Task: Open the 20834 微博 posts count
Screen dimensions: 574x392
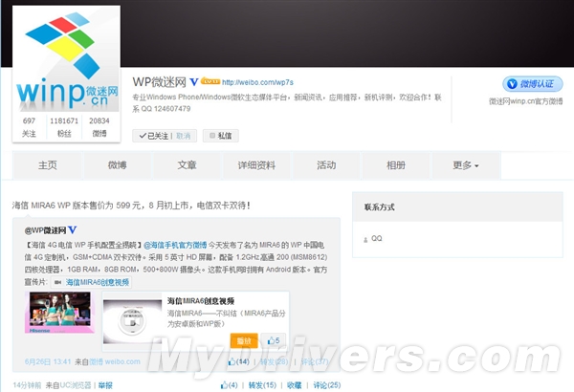Action: pos(99,126)
